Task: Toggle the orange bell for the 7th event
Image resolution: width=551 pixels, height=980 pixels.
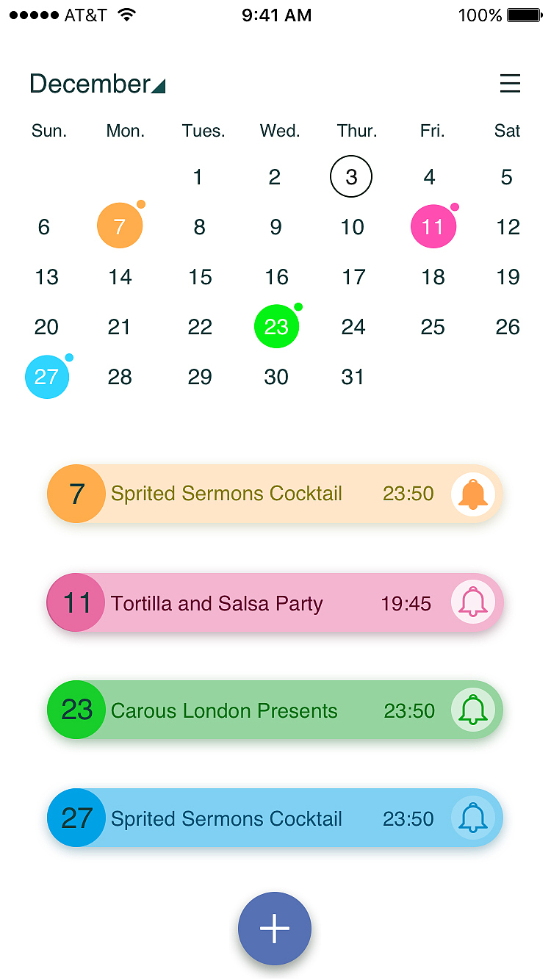Action: [472, 494]
